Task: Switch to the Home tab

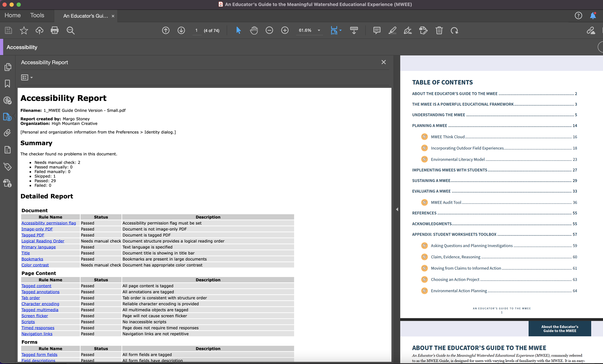Action: (x=13, y=15)
